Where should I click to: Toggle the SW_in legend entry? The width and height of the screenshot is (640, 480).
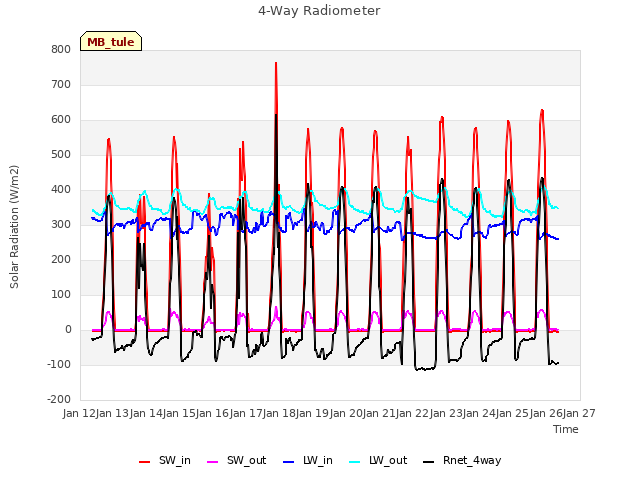pyautogui.click(x=165, y=461)
